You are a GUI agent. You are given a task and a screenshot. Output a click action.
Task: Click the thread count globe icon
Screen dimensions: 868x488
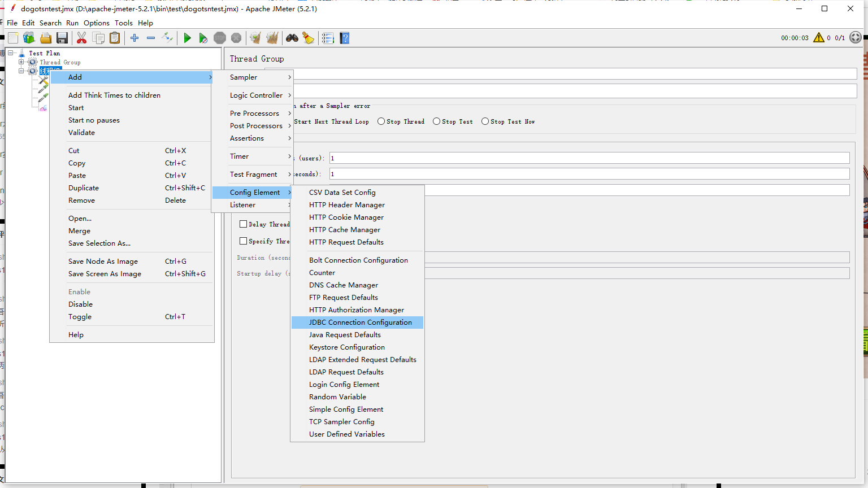tap(856, 38)
